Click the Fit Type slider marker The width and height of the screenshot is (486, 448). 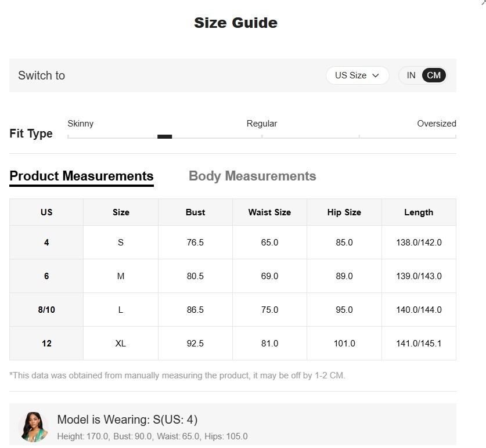[164, 136]
